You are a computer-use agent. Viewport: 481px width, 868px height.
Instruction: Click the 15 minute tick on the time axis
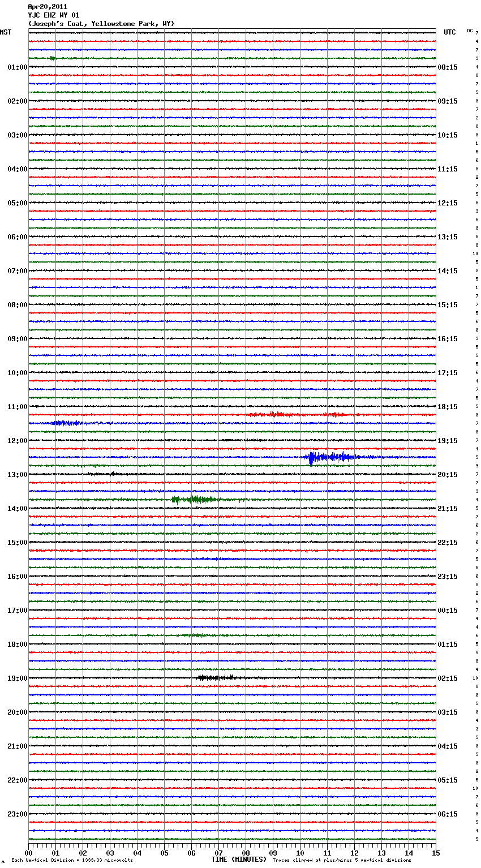(x=436, y=853)
